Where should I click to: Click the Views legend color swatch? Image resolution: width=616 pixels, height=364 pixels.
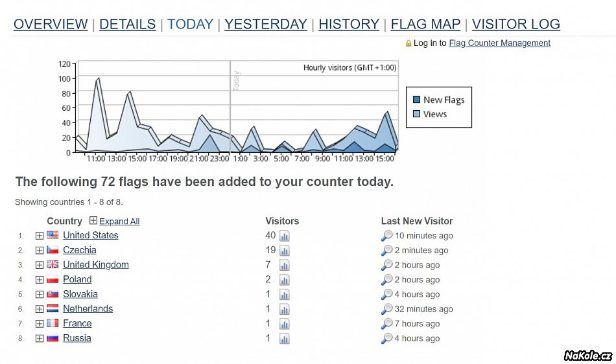tap(417, 114)
